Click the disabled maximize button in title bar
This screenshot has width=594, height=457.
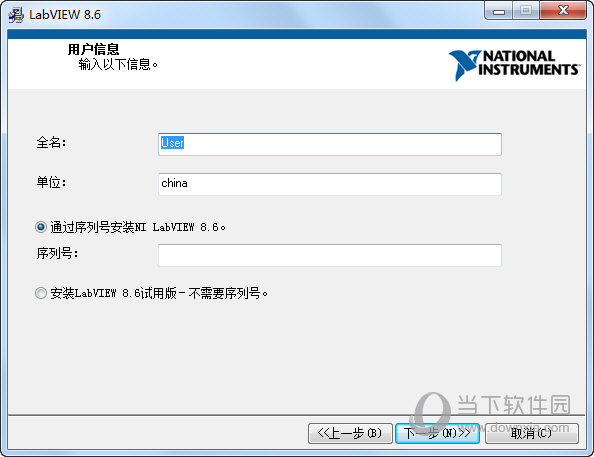click(x=525, y=11)
